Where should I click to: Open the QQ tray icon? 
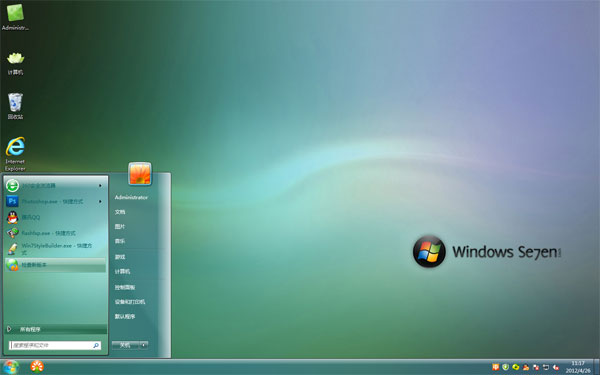[526, 367]
